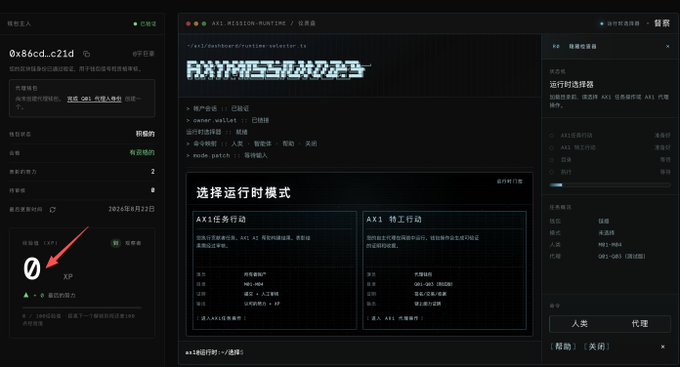Click the runtime selector status indicator

click(x=620, y=23)
